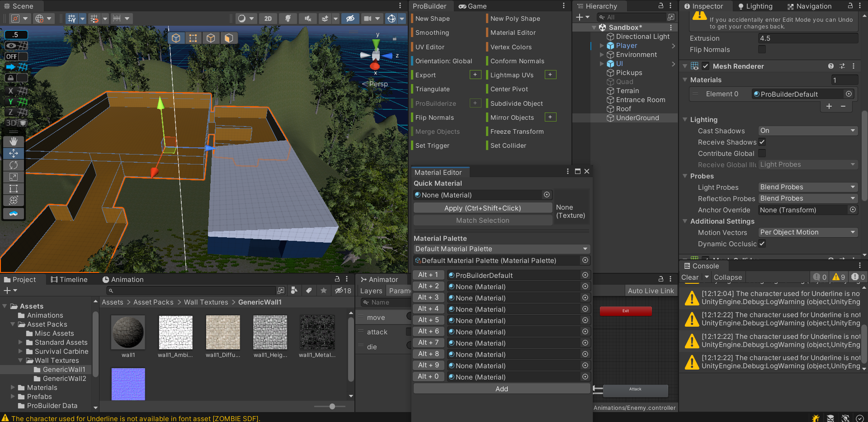Toggle scene lighting bulb icon
Screen dimensions: 868x422
288,19
